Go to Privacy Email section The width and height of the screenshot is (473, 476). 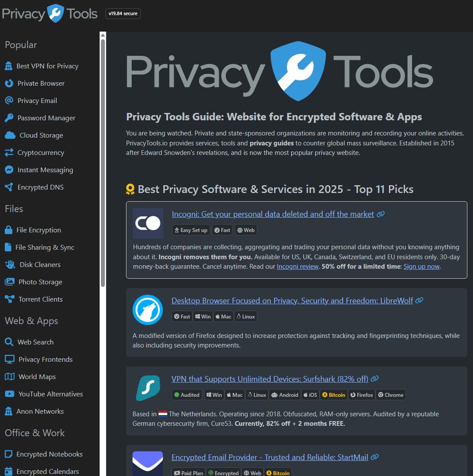[37, 100]
